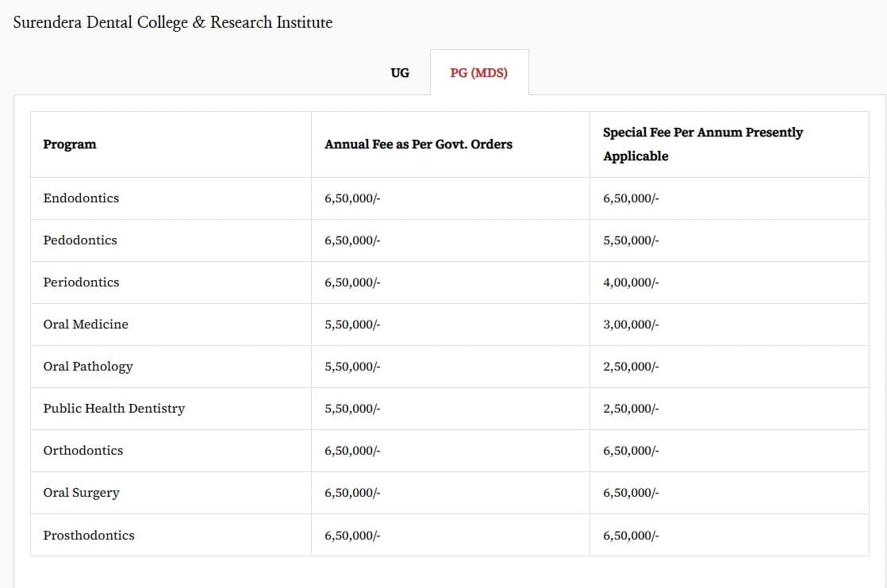Select Pedodontics special fee 5,50,000/-
This screenshot has height=588, width=887.
click(x=631, y=240)
